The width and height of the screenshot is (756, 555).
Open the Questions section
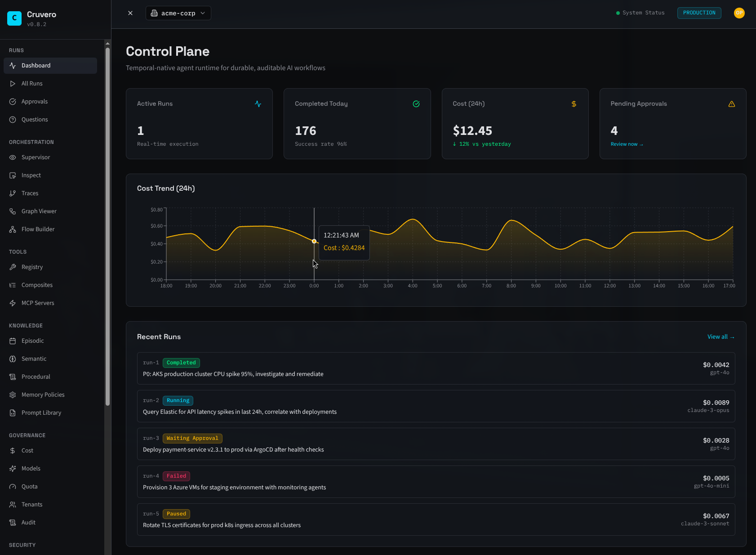point(35,119)
